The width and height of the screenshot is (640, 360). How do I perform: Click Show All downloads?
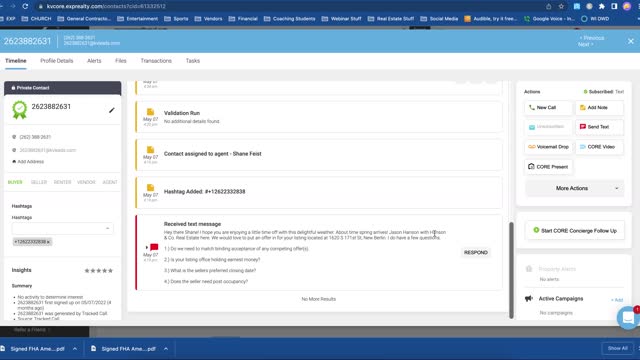tap(618, 349)
